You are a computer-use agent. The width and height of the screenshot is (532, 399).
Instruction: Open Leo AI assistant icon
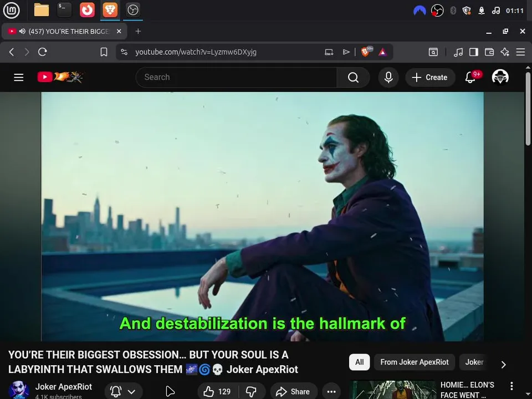[505, 52]
